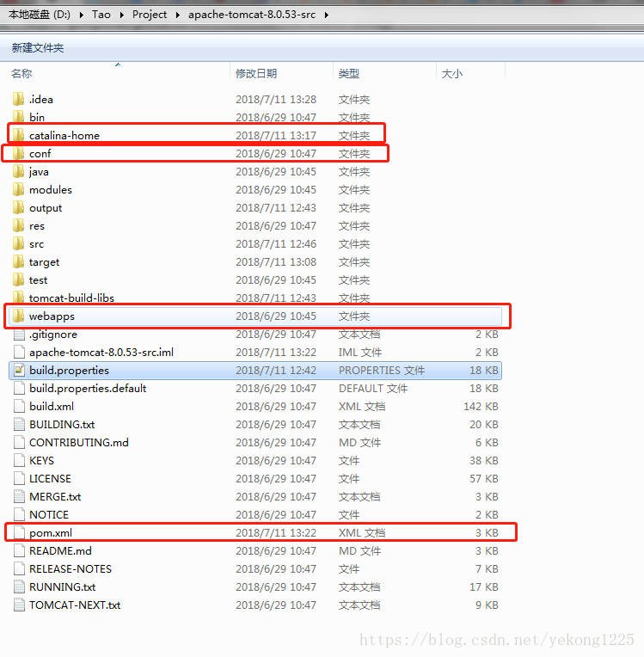Click the 6 KB size of CONTRIBUTING.md
The image size is (644, 657).
tap(487, 442)
